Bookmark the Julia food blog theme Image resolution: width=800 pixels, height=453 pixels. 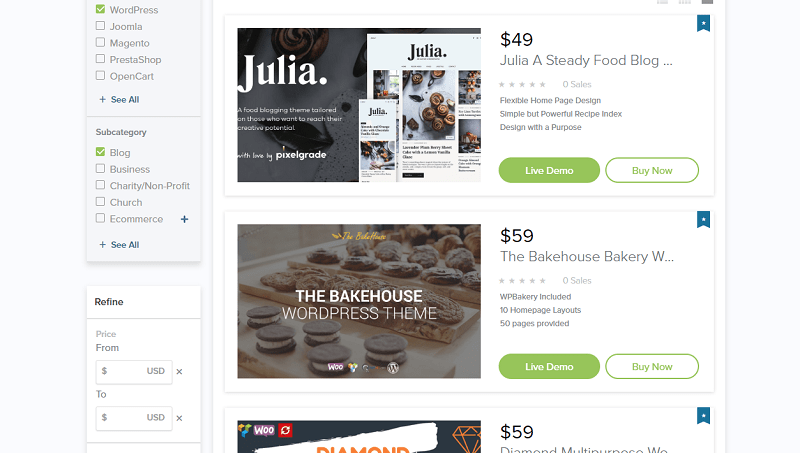(703, 23)
